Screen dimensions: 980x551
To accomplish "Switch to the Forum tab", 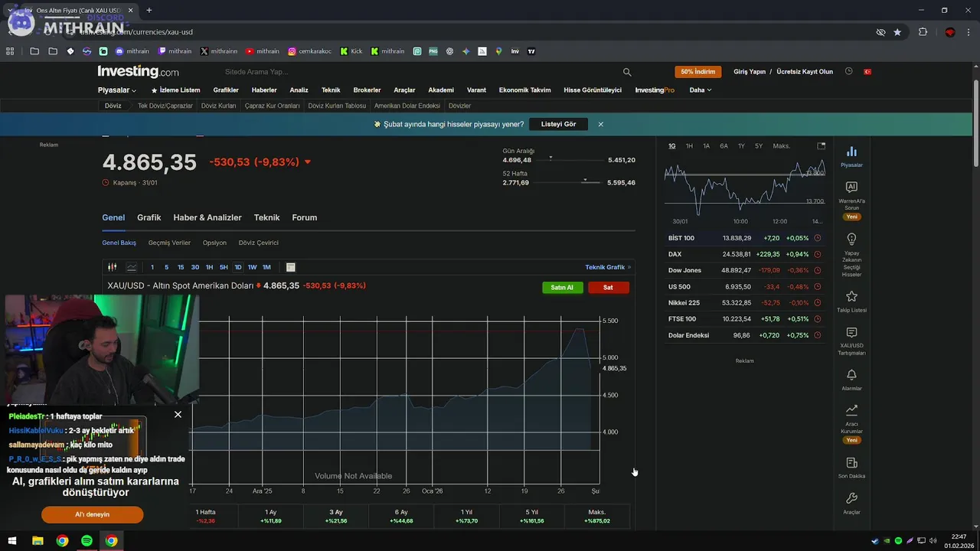I will (x=304, y=217).
